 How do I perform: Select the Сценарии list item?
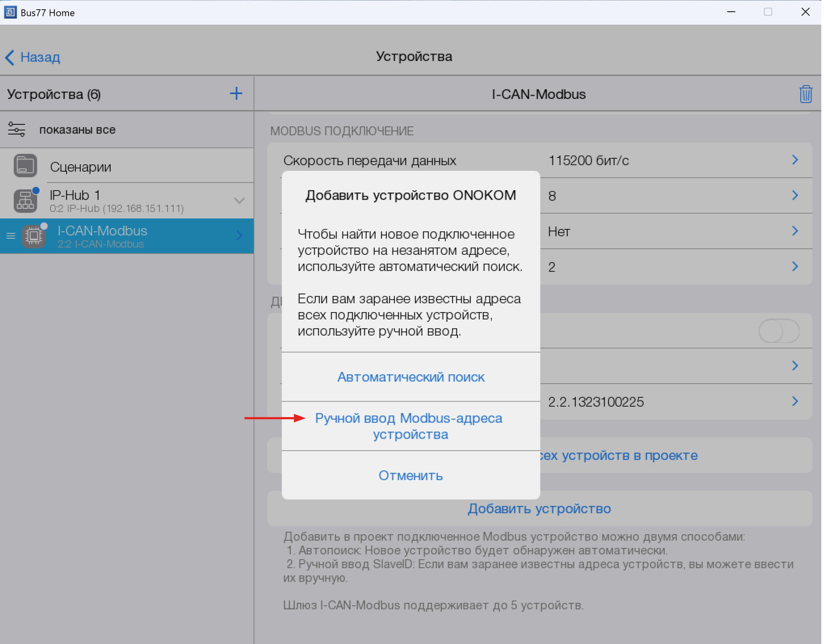(x=81, y=167)
